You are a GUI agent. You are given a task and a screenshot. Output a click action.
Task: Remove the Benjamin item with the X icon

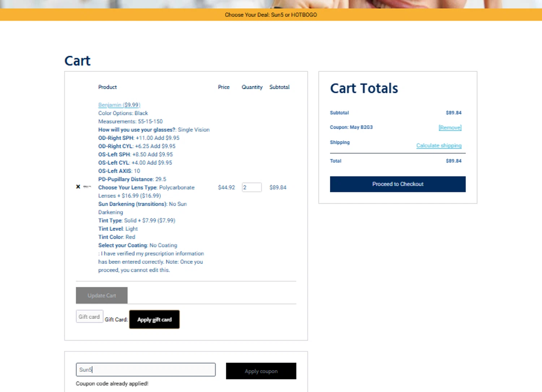point(78,187)
